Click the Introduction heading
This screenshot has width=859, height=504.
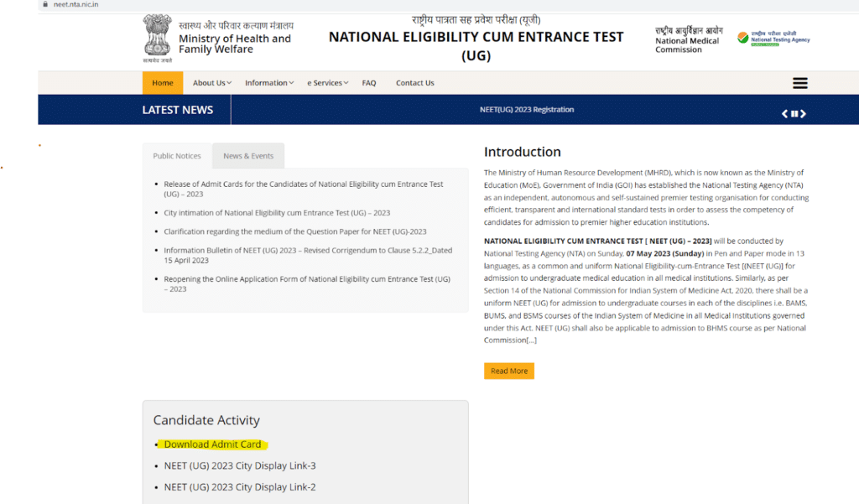[522, 152]
